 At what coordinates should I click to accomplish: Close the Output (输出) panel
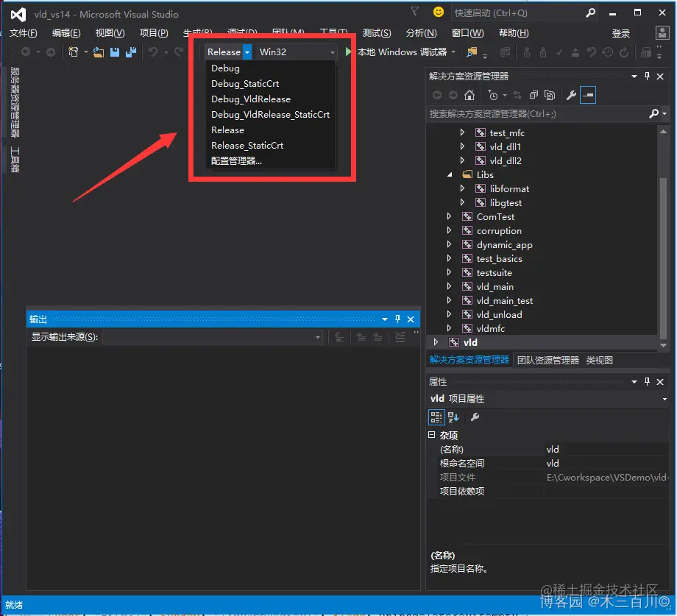(x=411, y=319)
